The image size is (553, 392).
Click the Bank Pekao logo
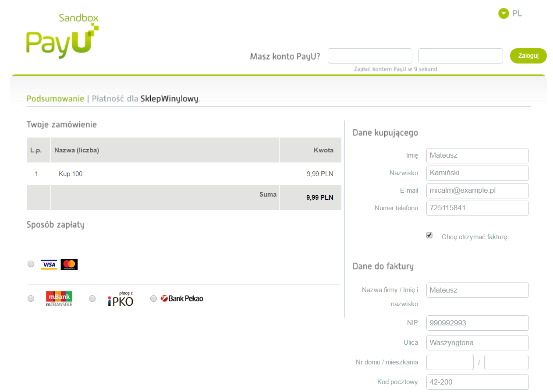182,299
